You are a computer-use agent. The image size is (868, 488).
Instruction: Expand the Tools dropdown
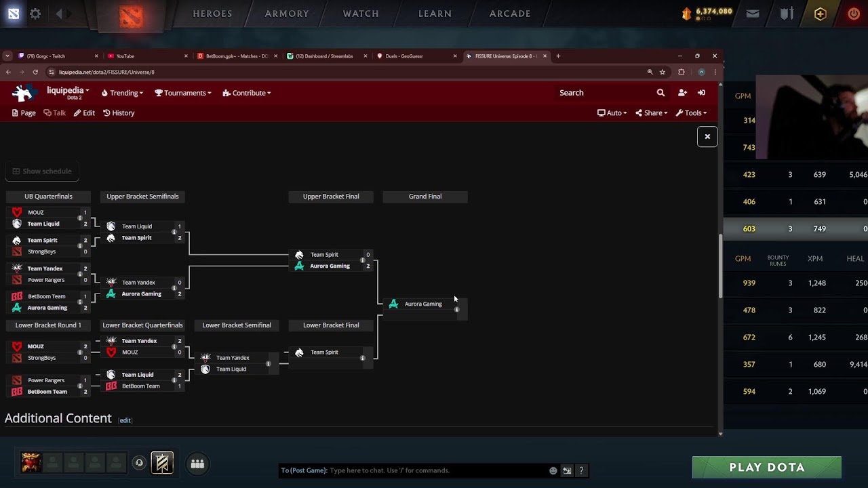(692, 113)
